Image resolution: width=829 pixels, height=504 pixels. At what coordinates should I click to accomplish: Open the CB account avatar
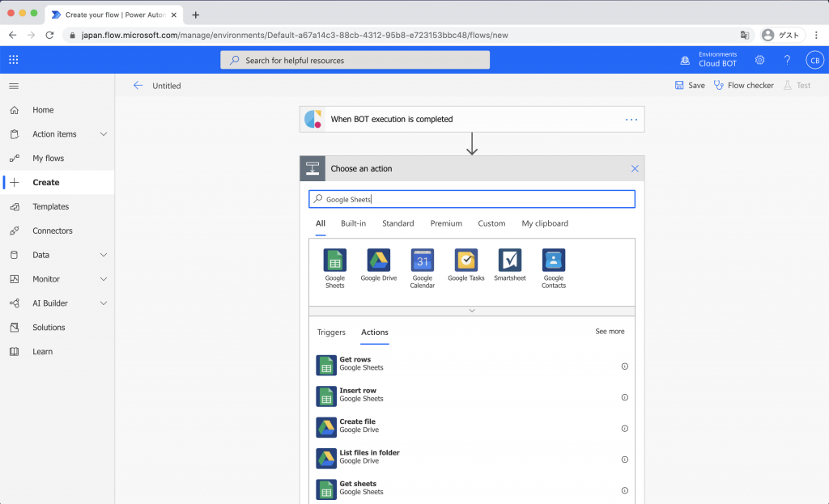point(814,60)
